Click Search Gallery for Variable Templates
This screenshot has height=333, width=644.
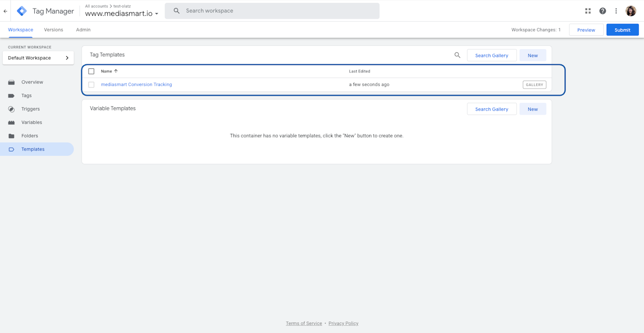tap(492, 109)
